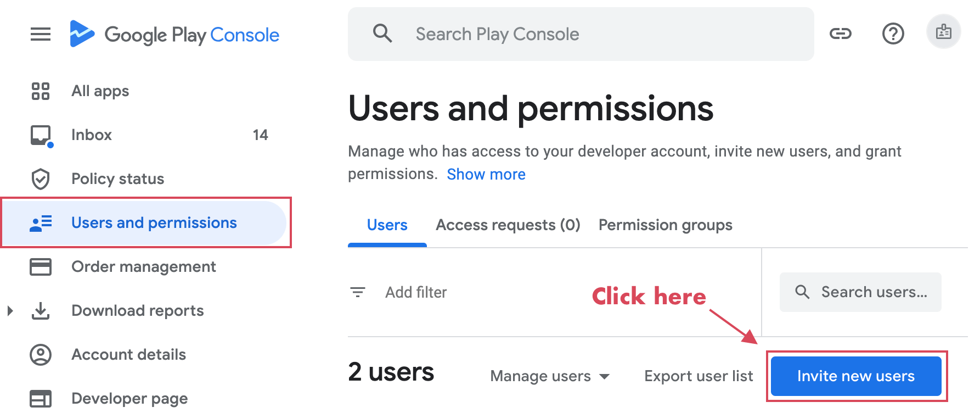Open the Manage users dropdown
This screenshot has width=980, height=413.
(x=549, y=376)
